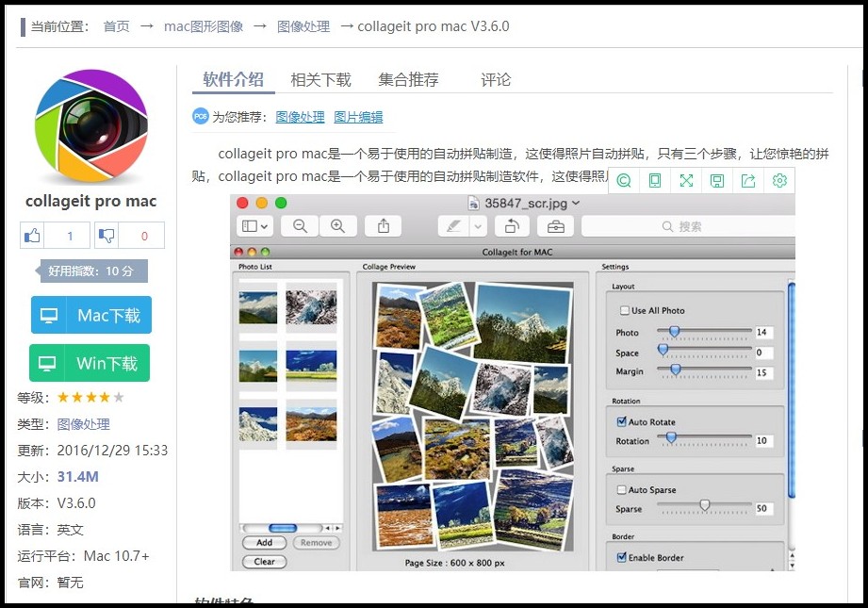Click the like count 1

(x=70, y=237)
